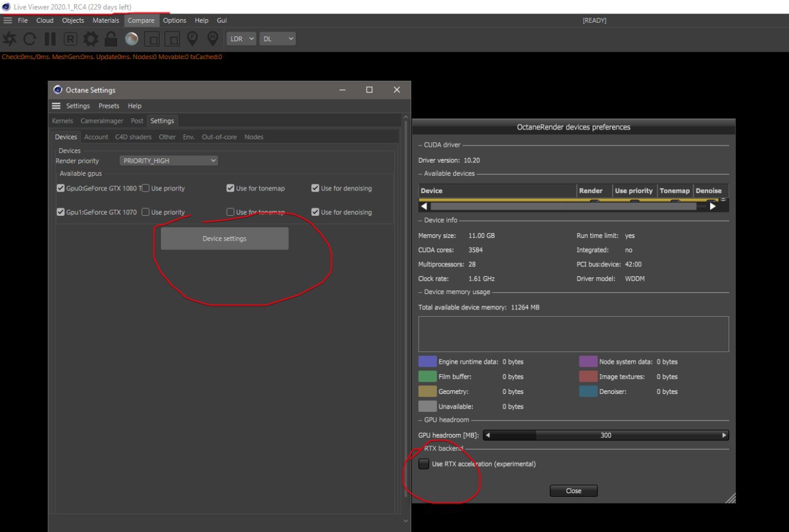Switch to the Other sub-tab

pyautogui.click(x=167, y=137)
